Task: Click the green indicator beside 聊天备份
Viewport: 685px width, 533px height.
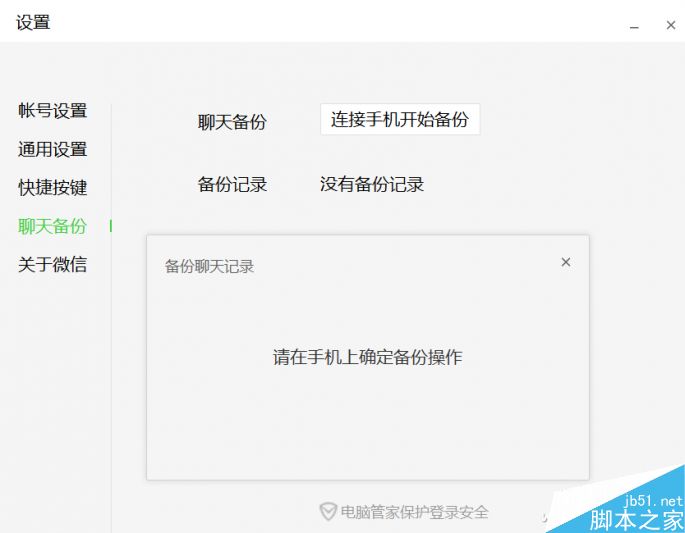Action: [x=111, y=227]
